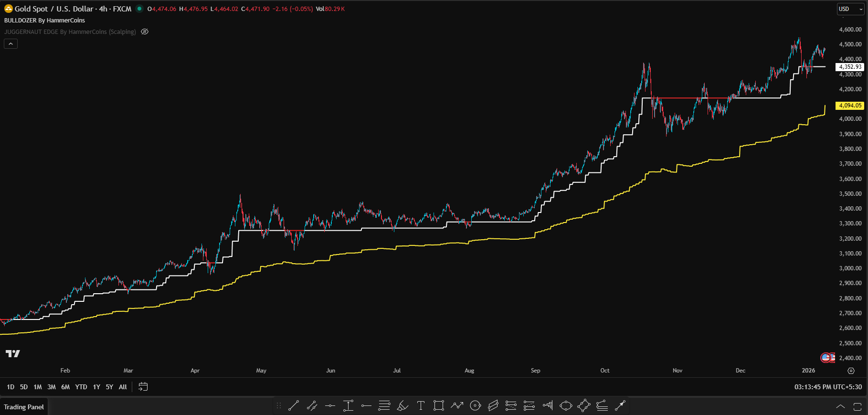The height and width of the screenshot is (415, 868).
Task: Click the yellow 4,094.05 price label
Action: click(850, 106)
